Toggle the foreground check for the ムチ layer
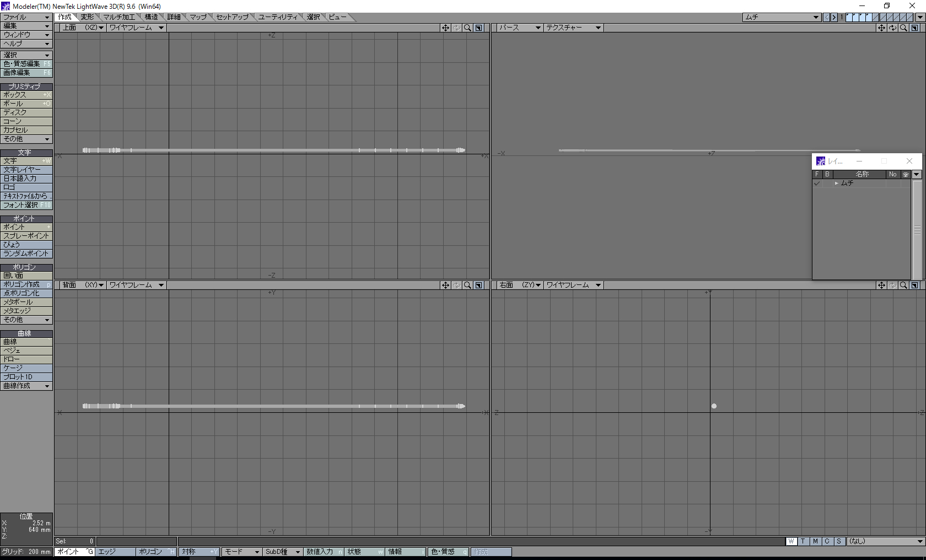926x560 pixels. tap(817, 184)
